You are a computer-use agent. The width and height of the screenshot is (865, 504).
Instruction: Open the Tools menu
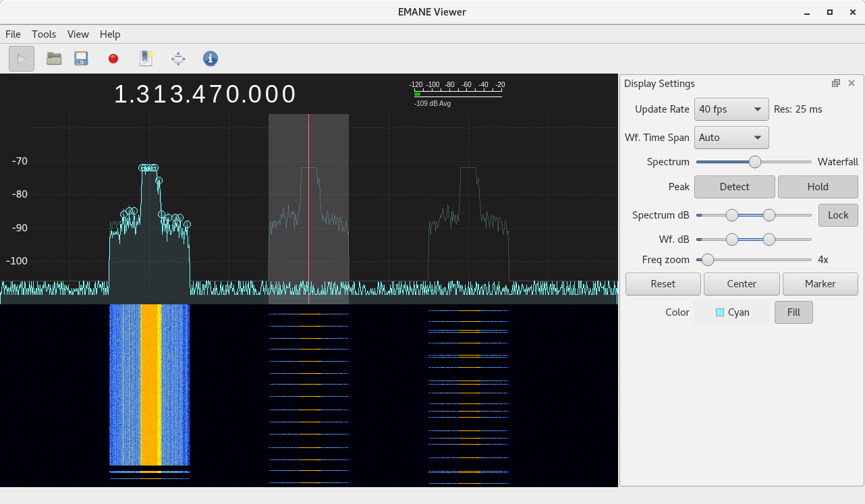tap(44, 34)
